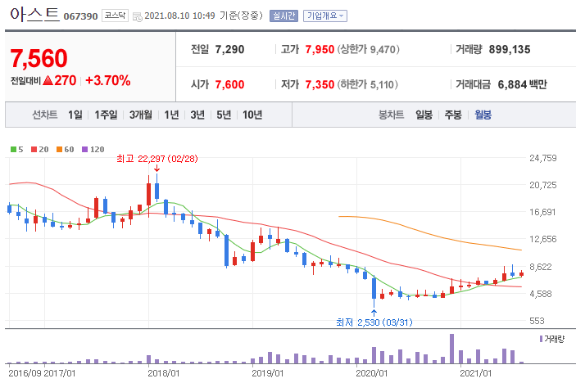576x392 pixels.
Task: Click the 2021/01 axis label
Action: [476, 373]
